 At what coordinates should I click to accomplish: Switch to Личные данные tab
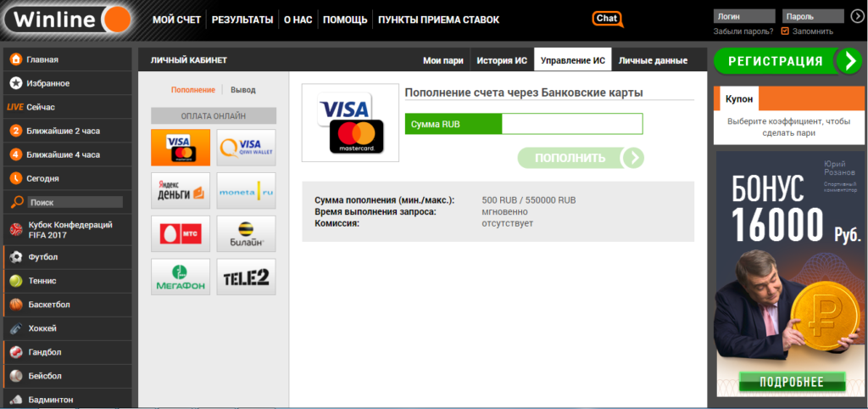[x=654, y=60]
